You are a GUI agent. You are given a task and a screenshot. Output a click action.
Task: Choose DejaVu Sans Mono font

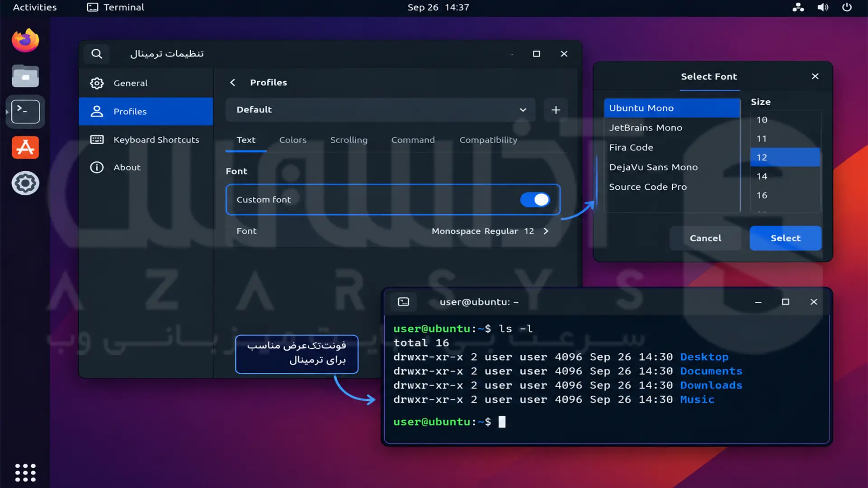point(672,167)
